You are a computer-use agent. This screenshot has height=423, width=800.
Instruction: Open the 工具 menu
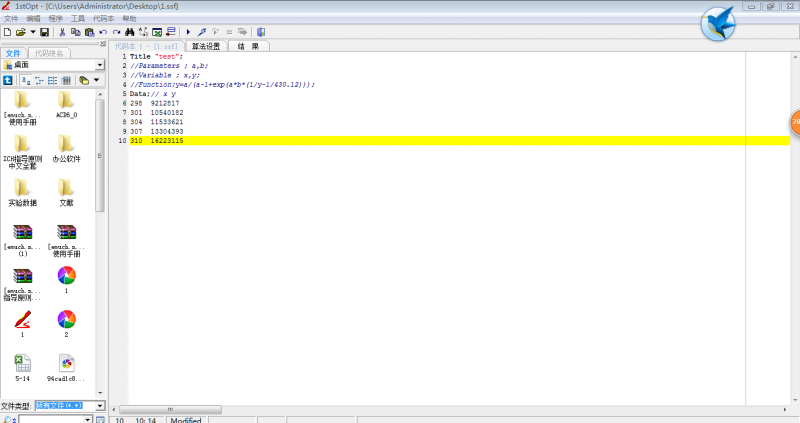point(78,18)
